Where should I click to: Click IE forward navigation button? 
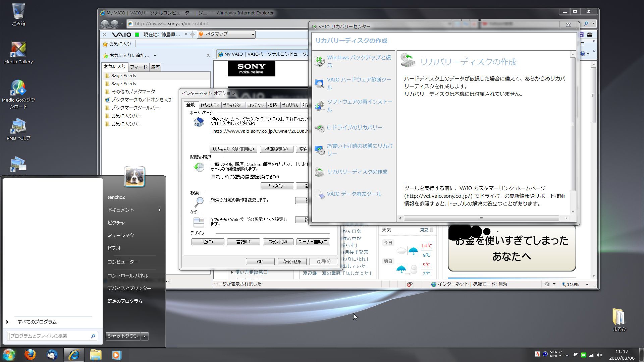click(x=114, y=24)
